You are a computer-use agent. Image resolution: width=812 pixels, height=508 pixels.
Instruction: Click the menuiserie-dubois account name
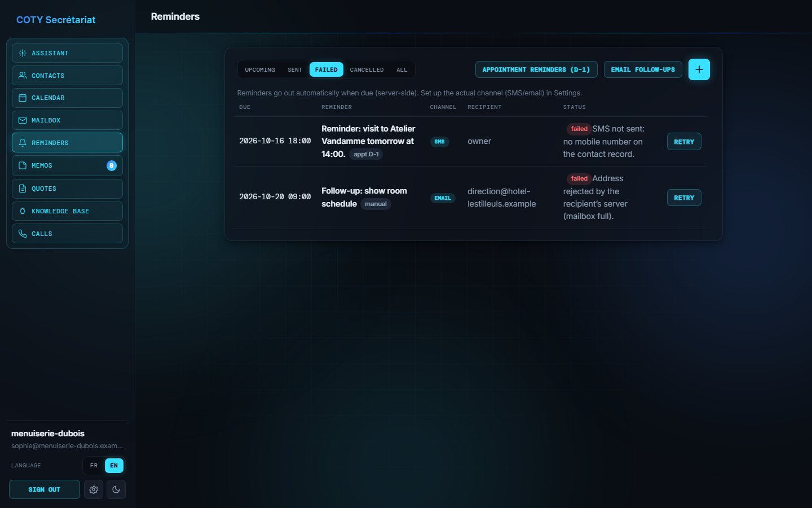tap(48, 433)
